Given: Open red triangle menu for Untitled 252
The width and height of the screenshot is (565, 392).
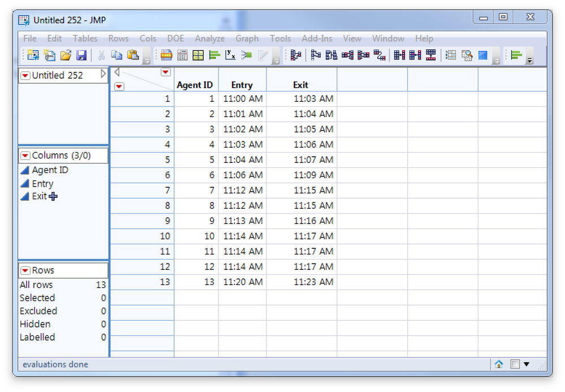Looking at the screenshot, I should (25, 75).
